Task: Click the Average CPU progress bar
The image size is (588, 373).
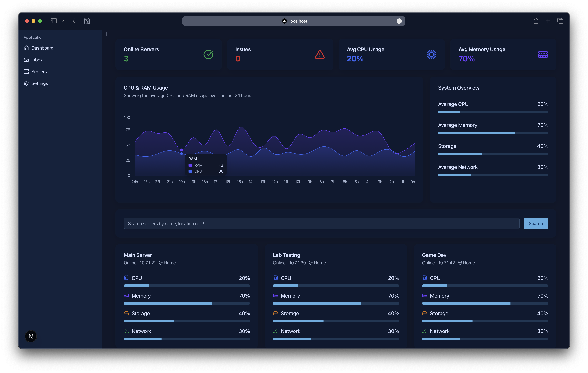Action: click(493, 112)
